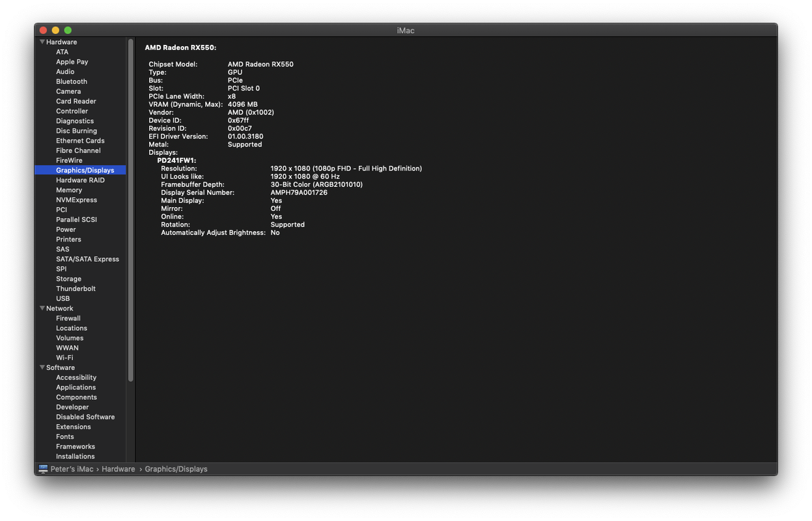Show Card Reader information
The height and width of the screenshot is (521, 812).
click(76, 101)
